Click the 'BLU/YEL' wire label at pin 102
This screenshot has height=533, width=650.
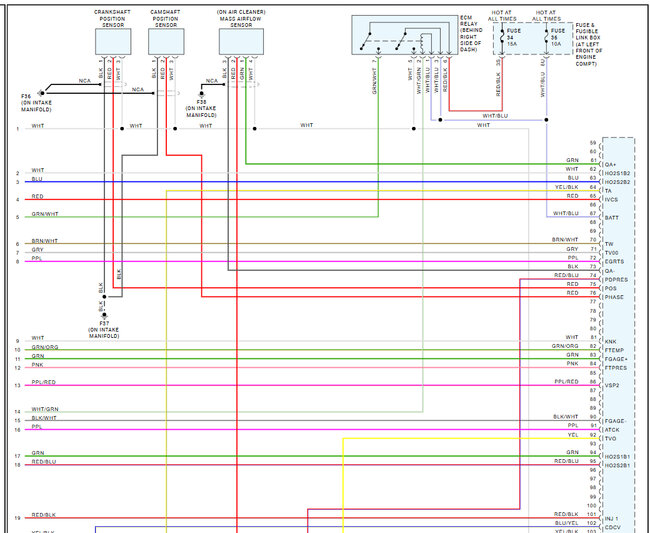(x=566, y=523)
